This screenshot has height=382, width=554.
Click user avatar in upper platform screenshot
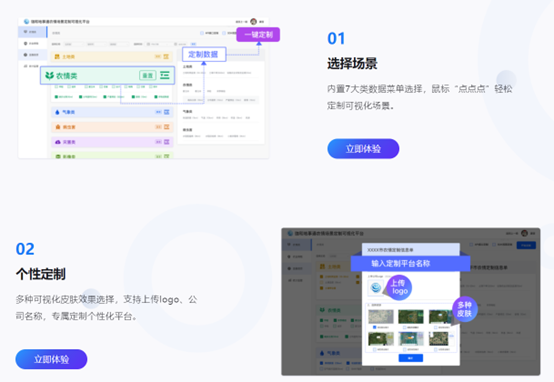pyautogui.click(x=253, y=22)
